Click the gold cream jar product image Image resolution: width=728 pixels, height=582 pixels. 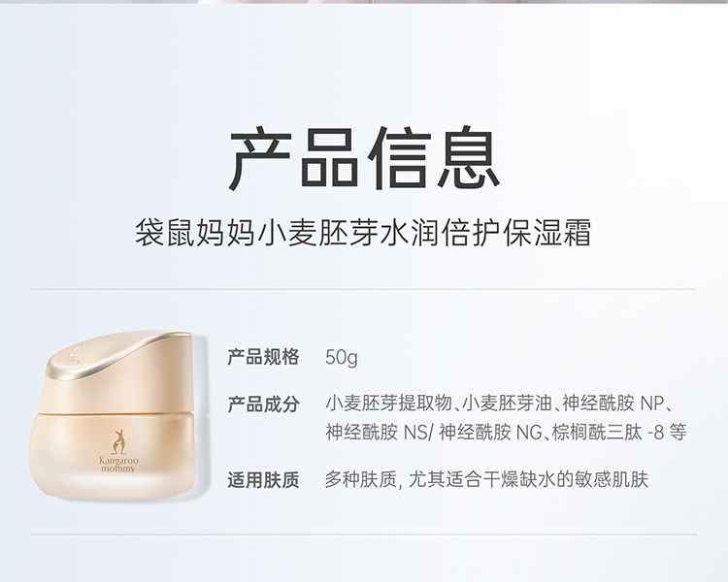click(x=115, y=415)
